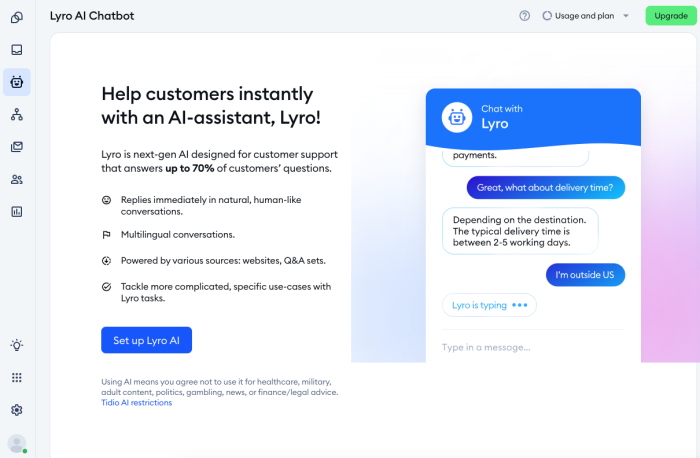Open the apps grid icon in sidebar

(x=17, y=378)
